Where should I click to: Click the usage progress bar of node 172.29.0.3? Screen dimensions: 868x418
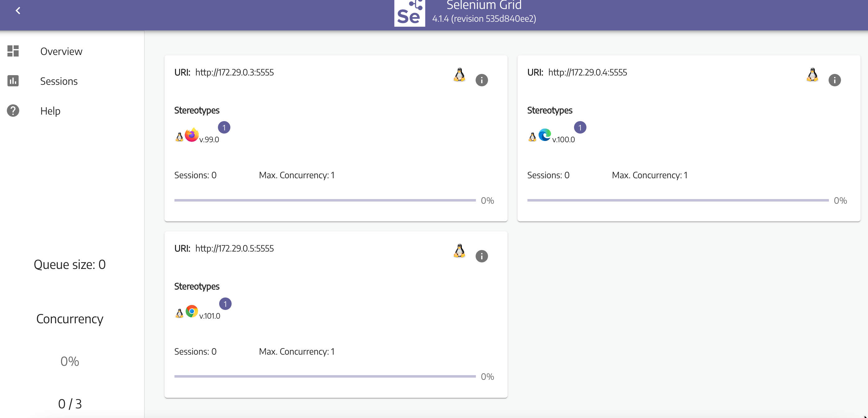pyautogui.click(x=325, y=200)
